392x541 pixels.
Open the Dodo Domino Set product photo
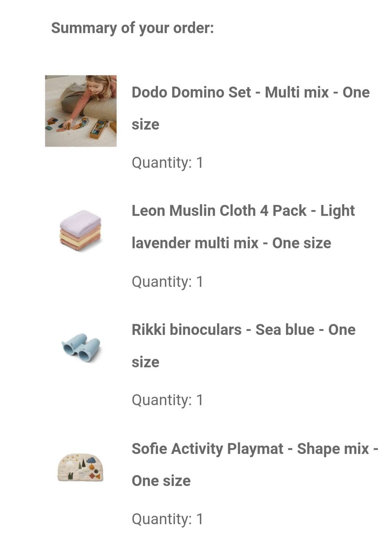click(81, 111)
